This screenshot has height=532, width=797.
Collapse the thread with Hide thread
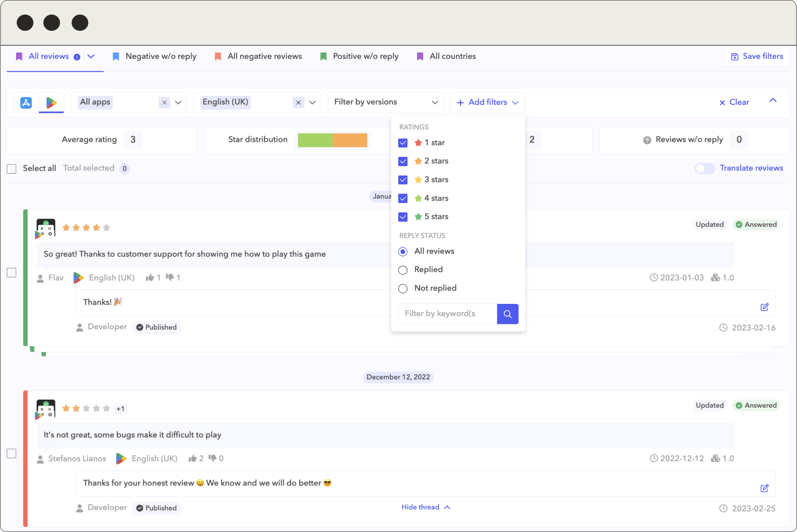[425, 507]
